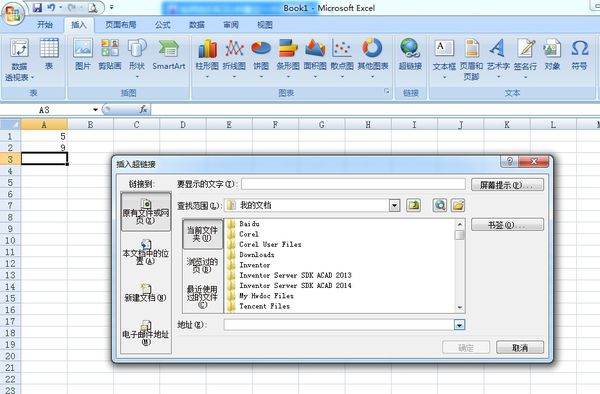Expand the look-in (查找范围) folder dropdown
The width and height of the screenshot is (600, 394).
point(394,205)
